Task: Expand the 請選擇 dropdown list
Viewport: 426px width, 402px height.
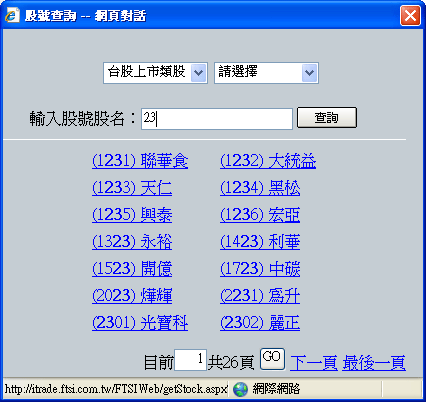Action: (266, 73)
